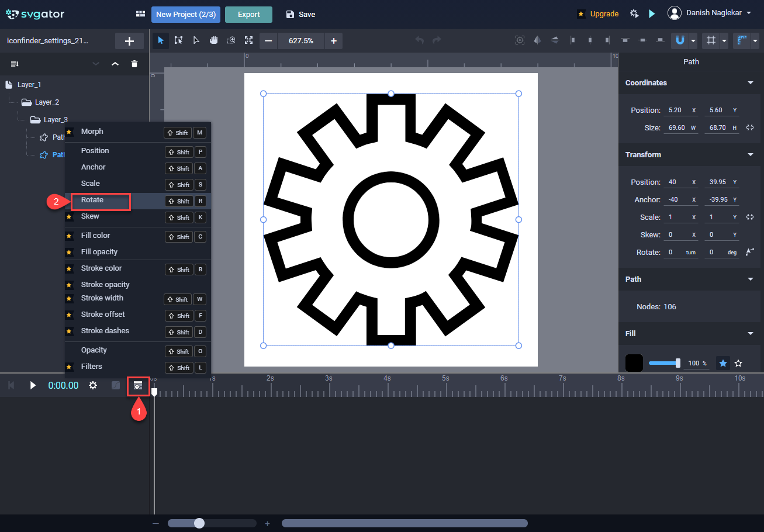Open the Add animator keyframe icon
764x532 pixels.
pos(139,385)
